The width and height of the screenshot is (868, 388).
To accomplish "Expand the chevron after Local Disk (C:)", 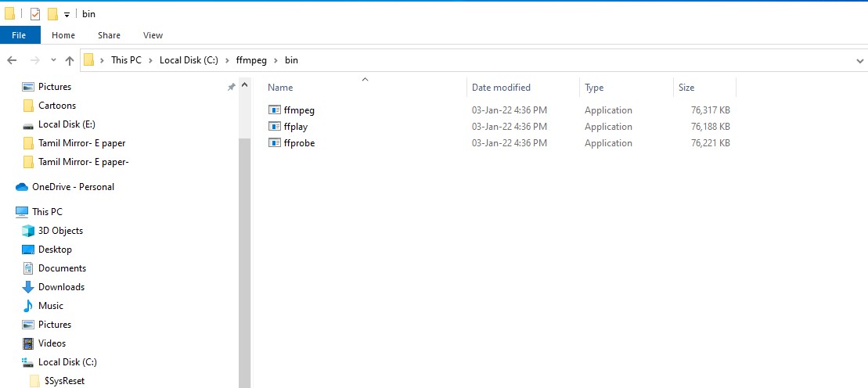I will [x=229, y=60].
